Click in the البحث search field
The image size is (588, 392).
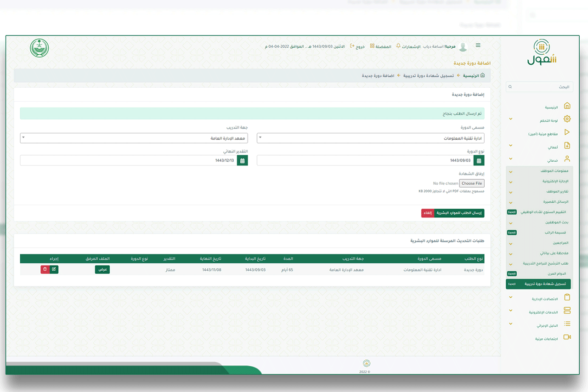click(540, 87)
